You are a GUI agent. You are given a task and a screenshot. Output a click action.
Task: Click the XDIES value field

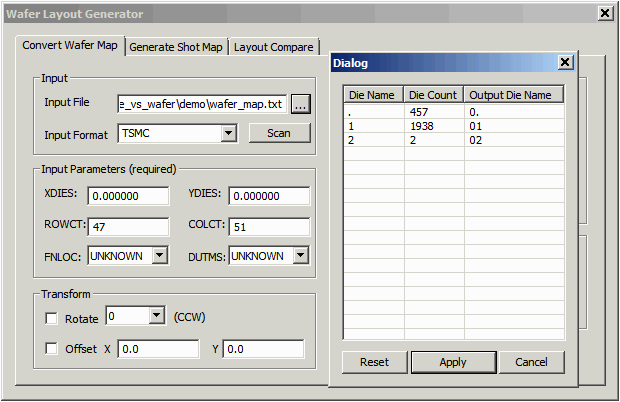[x=129, y=196]
